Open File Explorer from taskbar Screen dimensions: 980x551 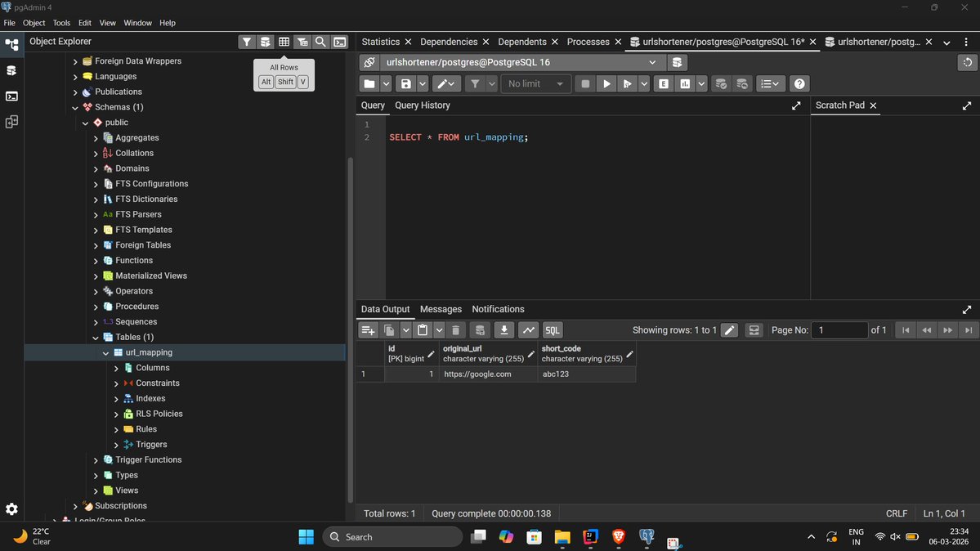562,536
